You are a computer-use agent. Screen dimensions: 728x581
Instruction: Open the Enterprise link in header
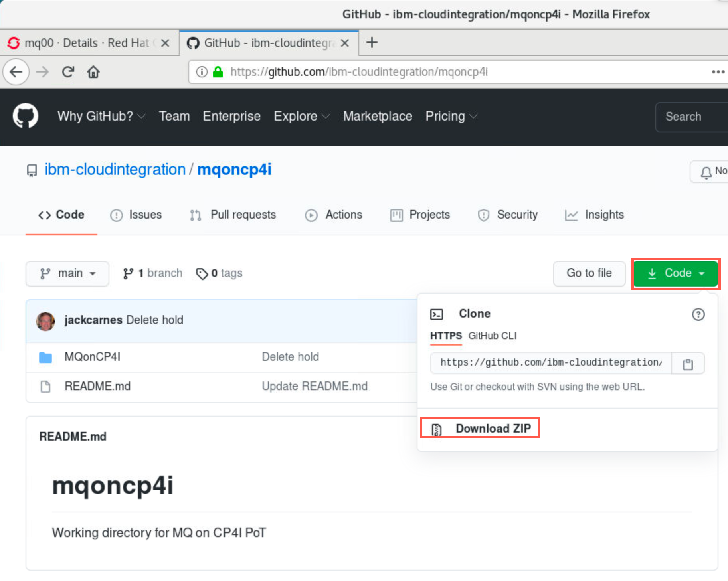(x=231, y=116)
